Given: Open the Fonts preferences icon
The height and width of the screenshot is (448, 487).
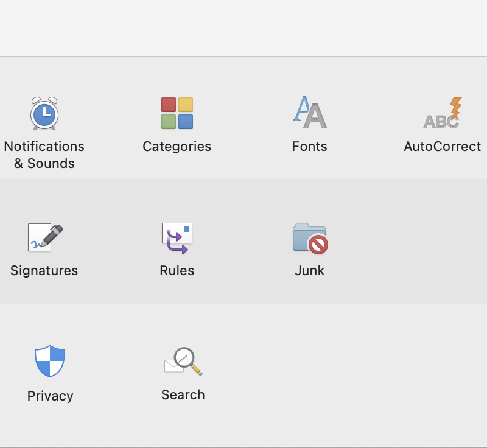Looking at the screenshot, I should click(310, 113).
